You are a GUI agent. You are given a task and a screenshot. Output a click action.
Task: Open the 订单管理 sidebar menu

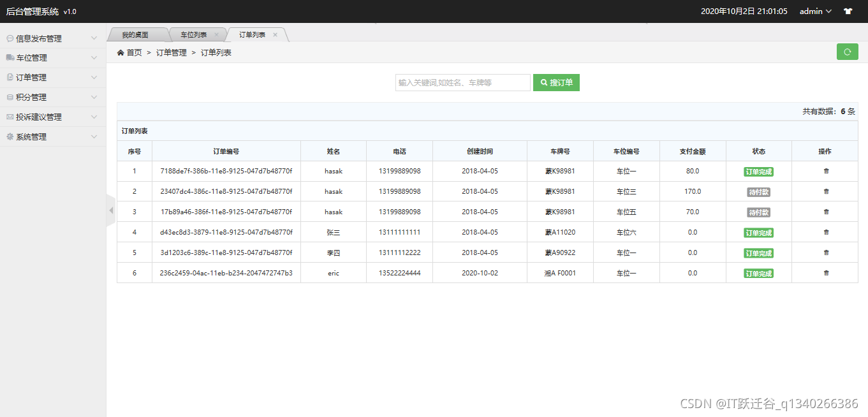53,78
